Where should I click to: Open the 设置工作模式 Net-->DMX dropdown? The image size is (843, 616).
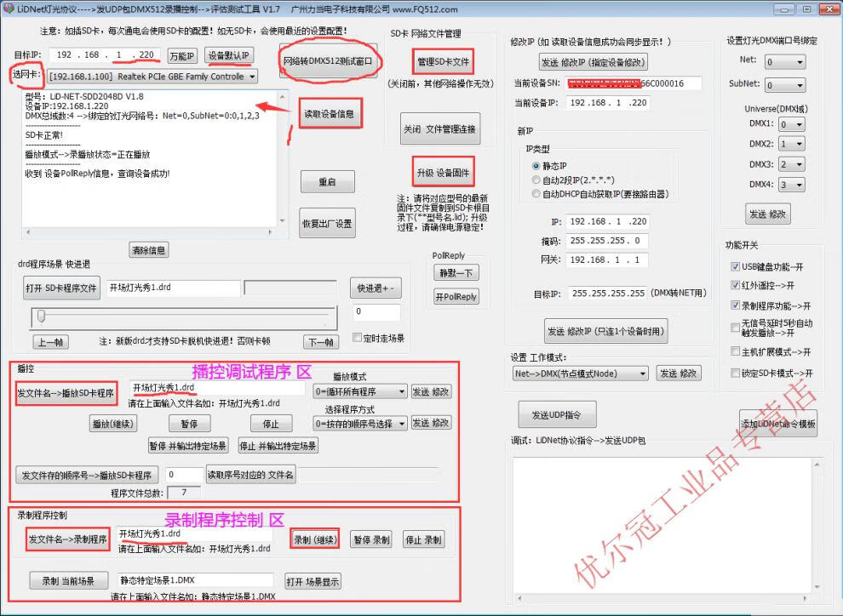(x=580, y=374)
